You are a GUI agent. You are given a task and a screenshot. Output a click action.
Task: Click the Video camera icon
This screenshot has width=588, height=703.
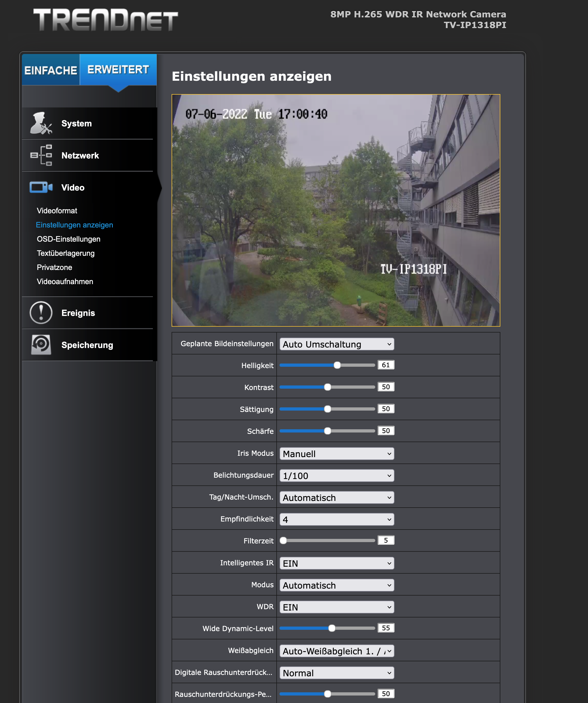coord(41,187)
